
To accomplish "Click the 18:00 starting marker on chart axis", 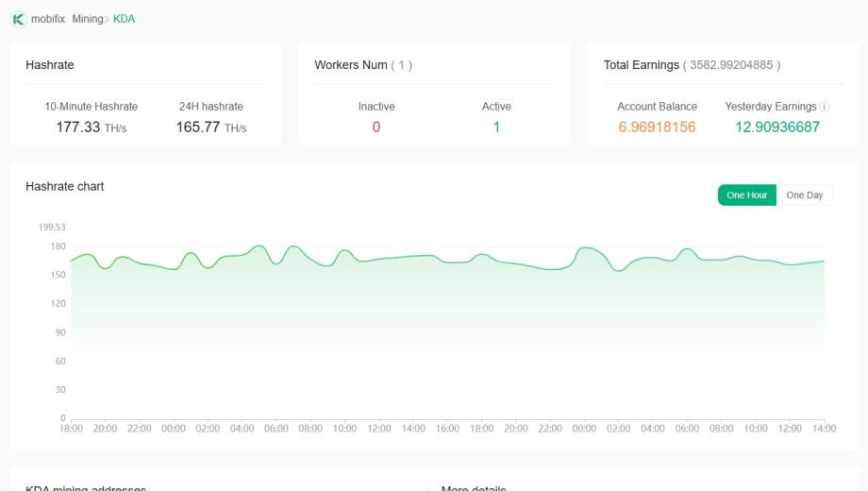I will 71,429.
